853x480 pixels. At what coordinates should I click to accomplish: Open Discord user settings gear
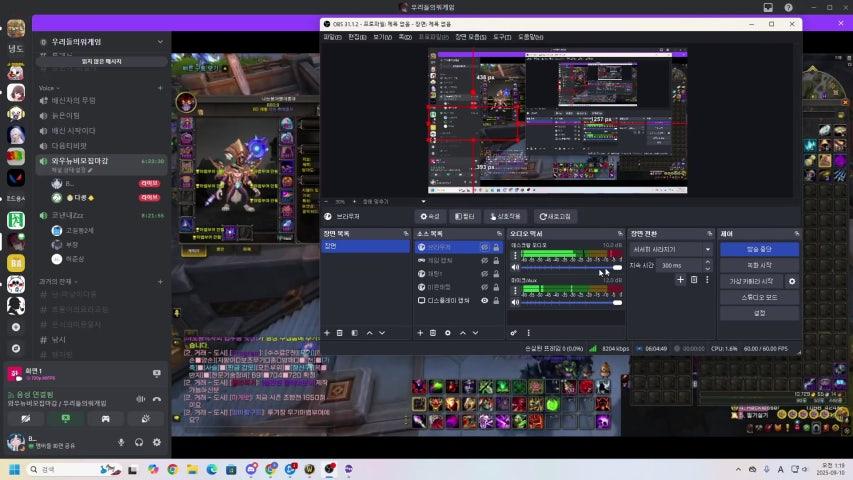coord(157,442)
